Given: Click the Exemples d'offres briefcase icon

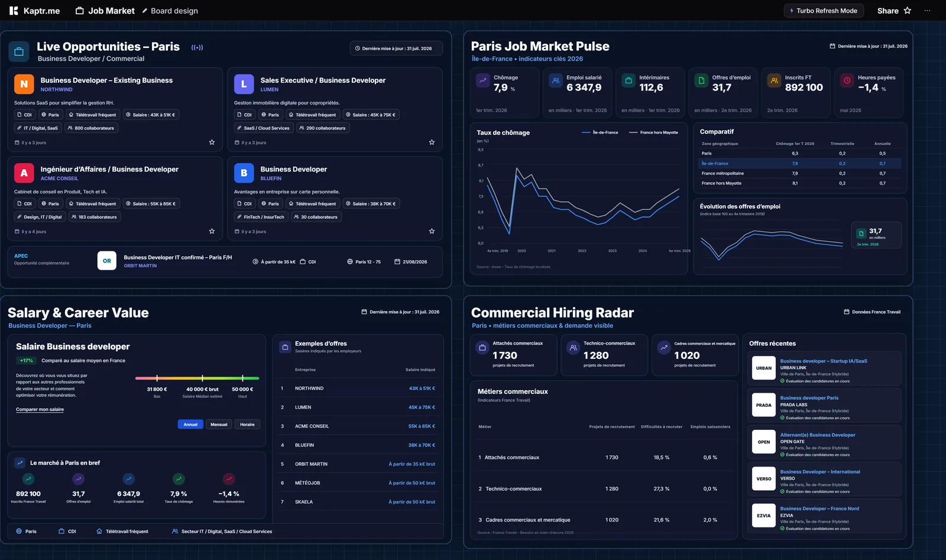Looking at the screenshot, I should tap(285, 347).
